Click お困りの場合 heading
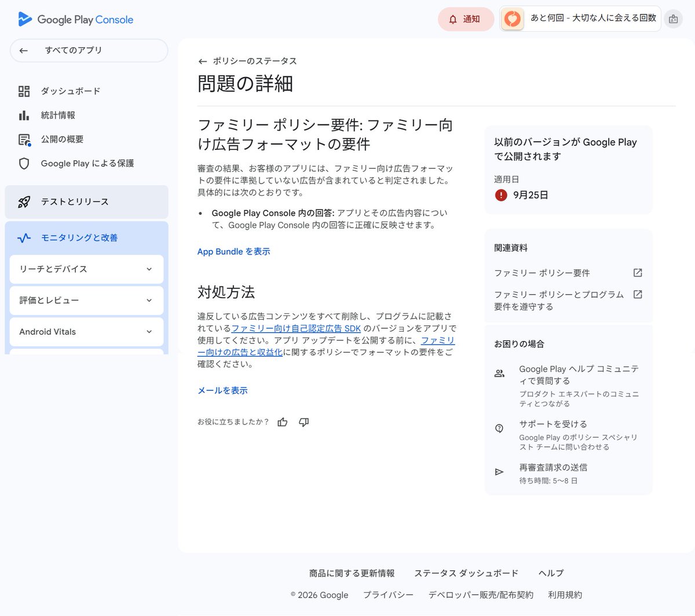This screenshot has height=616, width=695. click(519, 344)
